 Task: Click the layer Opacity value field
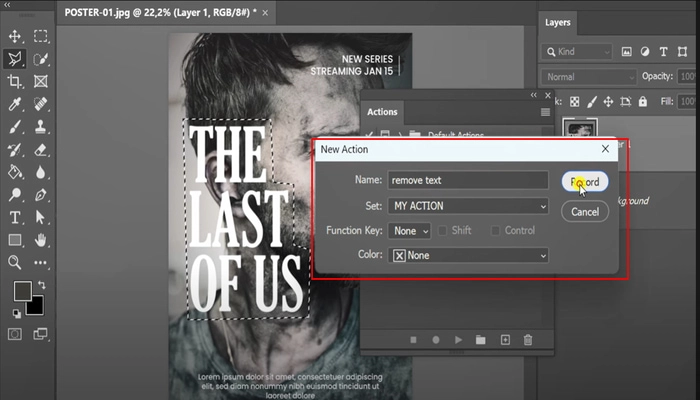[688, 76]
